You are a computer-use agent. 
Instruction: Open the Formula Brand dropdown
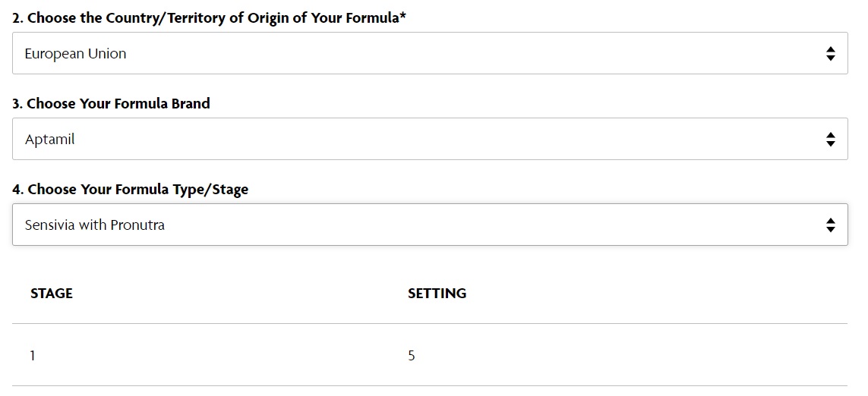[x=430, y=139]
